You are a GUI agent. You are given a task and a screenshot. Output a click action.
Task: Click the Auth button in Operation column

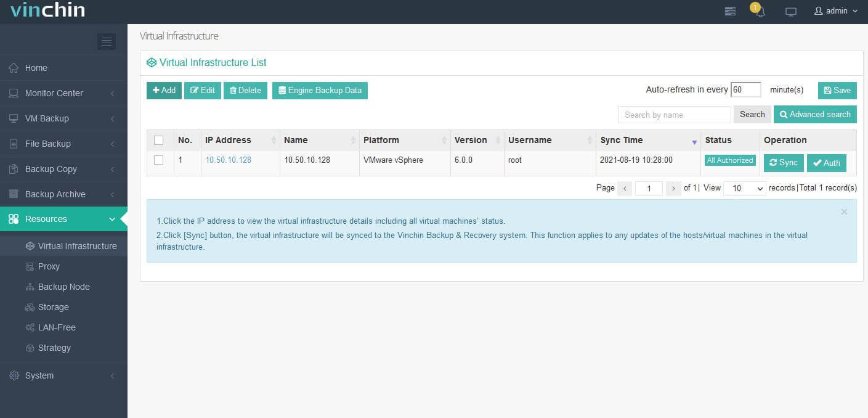(x=826, y=163)
